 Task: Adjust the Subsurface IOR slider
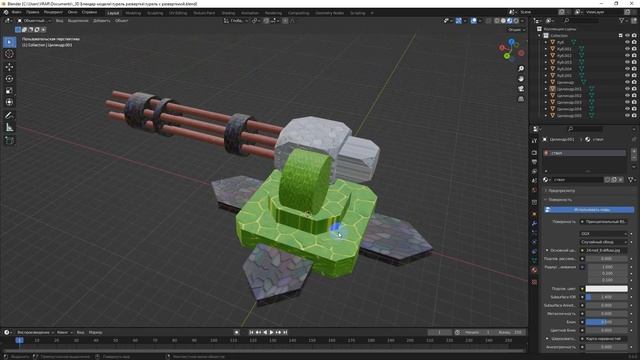click(607, 297)
